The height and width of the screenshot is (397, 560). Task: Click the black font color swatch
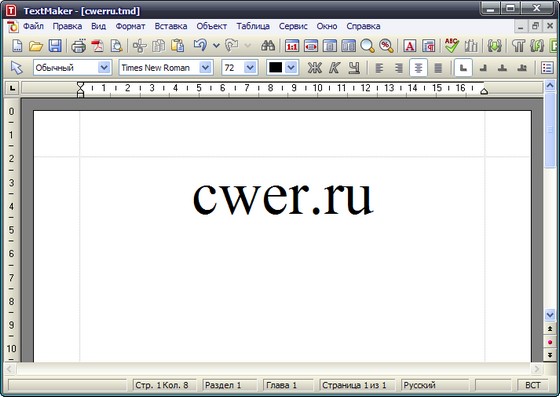pyautogui.click(x=275, y=67)
